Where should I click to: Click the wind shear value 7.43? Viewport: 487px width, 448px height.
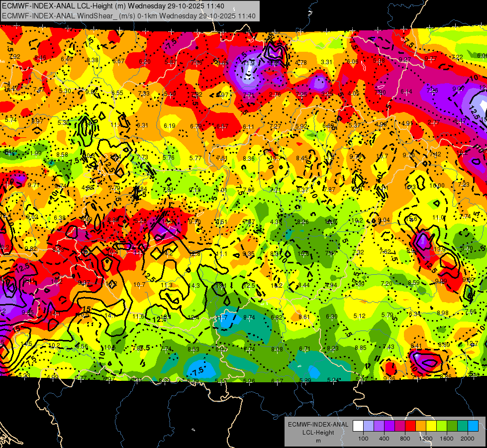pos(389,346)
